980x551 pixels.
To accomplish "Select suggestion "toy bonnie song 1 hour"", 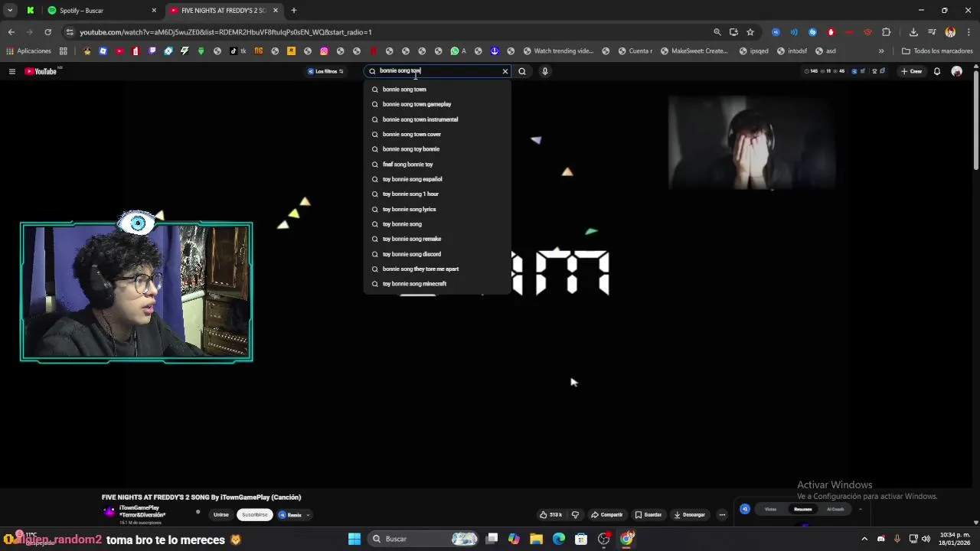I will (437, 194).
